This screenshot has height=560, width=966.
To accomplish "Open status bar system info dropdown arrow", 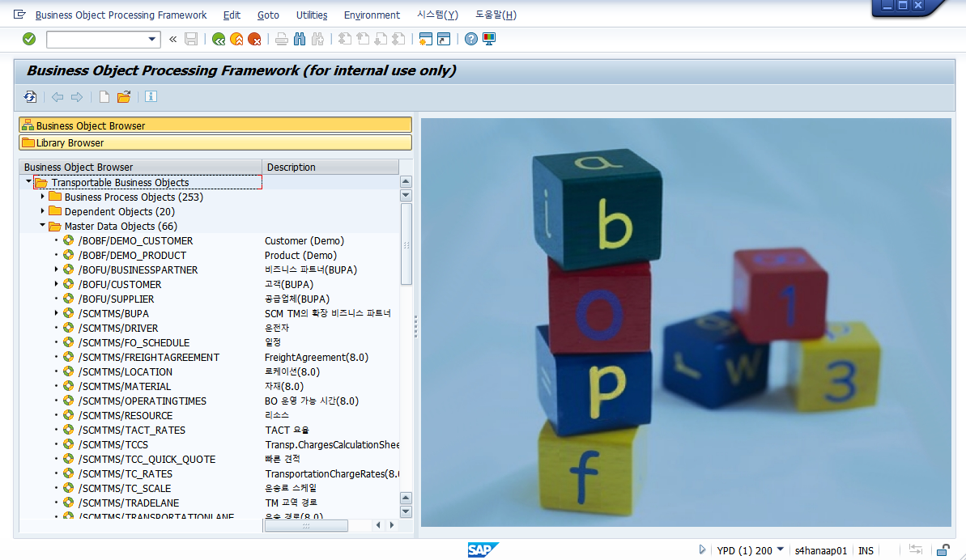I will (781, 549).
